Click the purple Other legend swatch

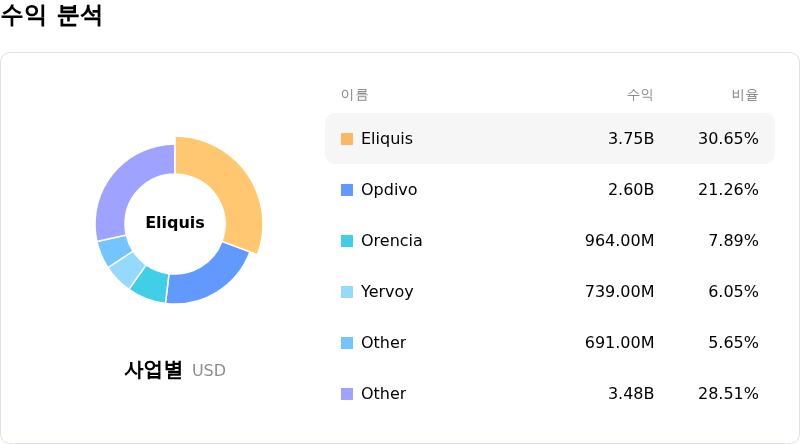347,394
